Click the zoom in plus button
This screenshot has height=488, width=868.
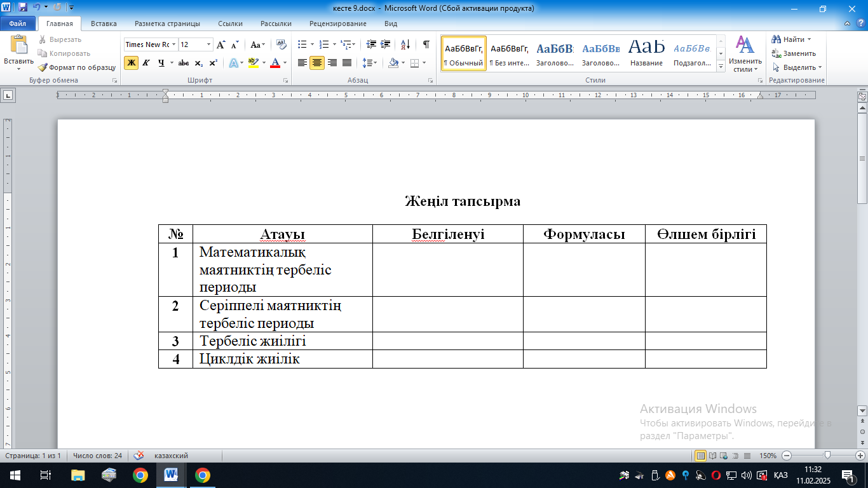coord(859,456)
